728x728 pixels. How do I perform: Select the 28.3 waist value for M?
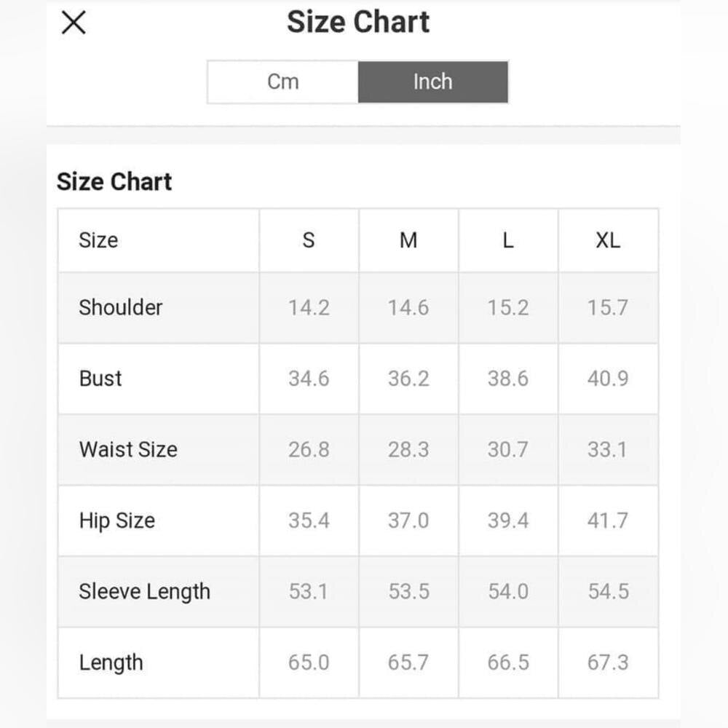pos(408,449)
